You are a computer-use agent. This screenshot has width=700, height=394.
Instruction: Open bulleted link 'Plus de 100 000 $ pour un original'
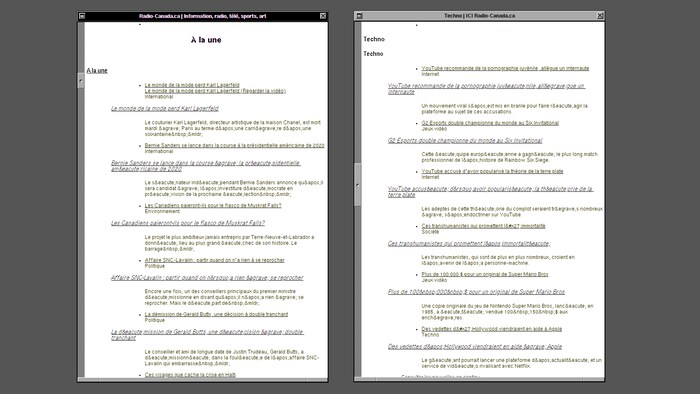pos(485,274)
